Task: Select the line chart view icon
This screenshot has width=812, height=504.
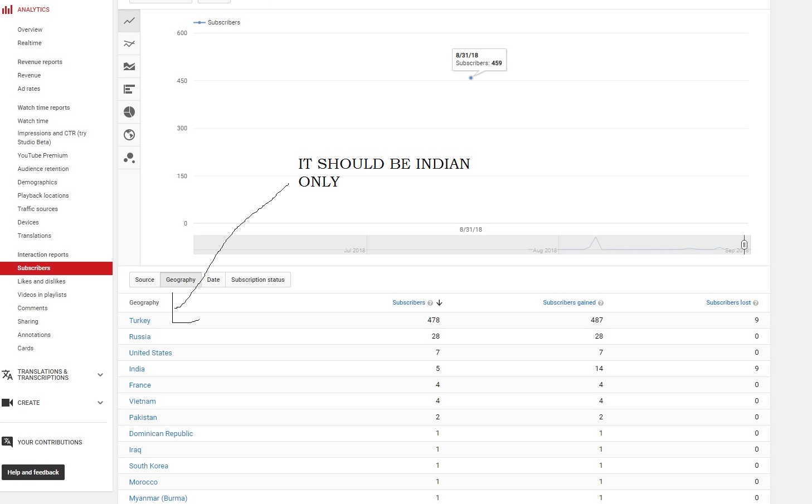Action: [129, 21]
